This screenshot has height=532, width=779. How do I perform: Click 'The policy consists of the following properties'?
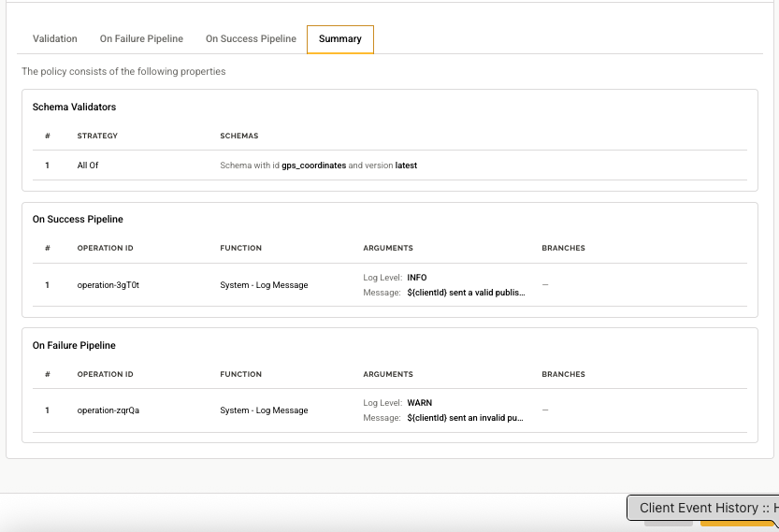point(123,72)
